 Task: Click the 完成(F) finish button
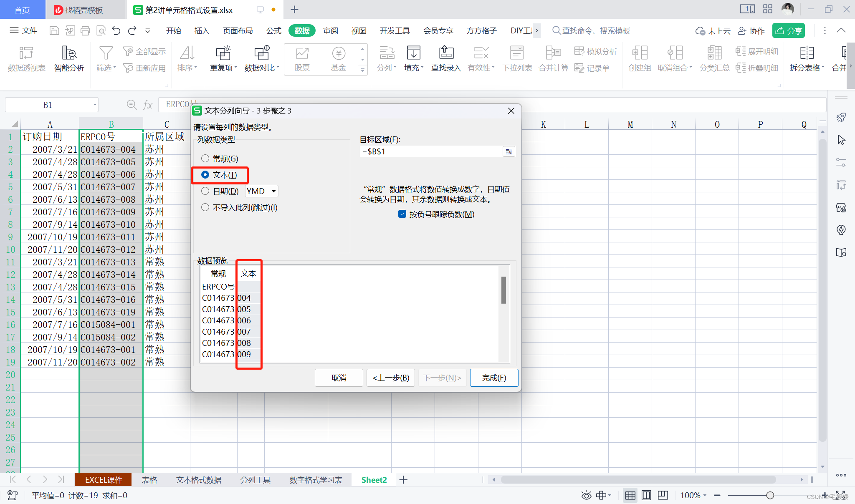click(x=494, y=378)
